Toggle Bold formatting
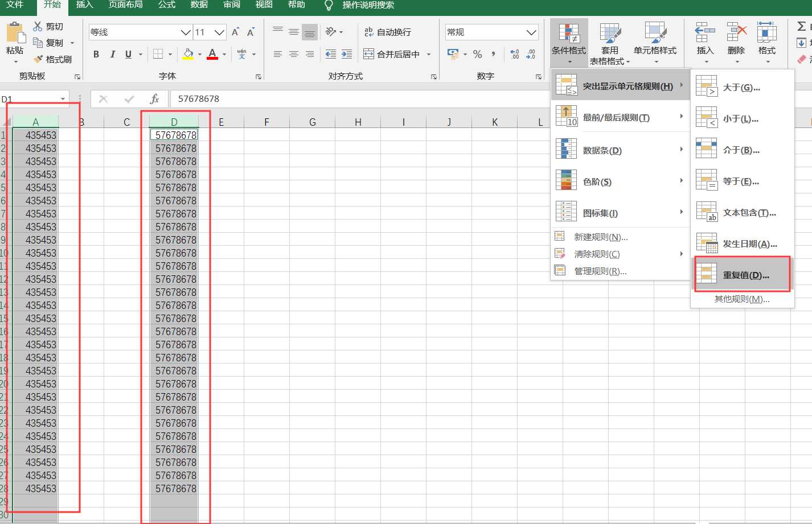The height and width of the screenshot is (524, 812). [x=96, y=54]
